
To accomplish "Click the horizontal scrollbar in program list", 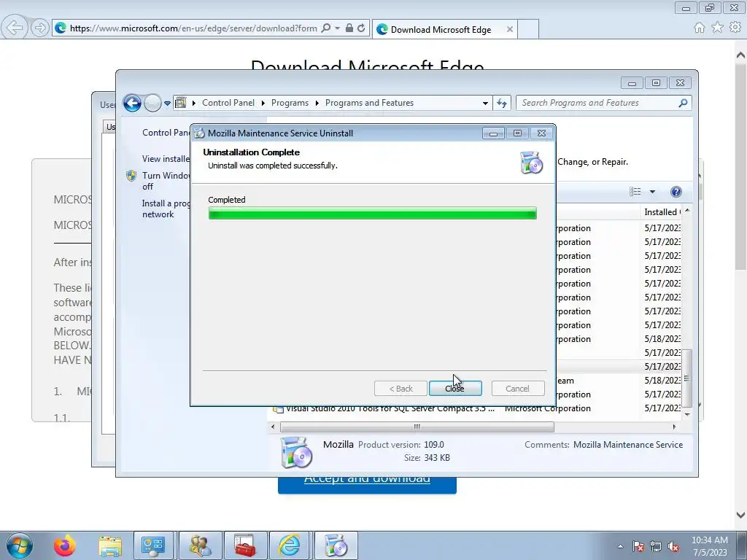I will [417, 427].
